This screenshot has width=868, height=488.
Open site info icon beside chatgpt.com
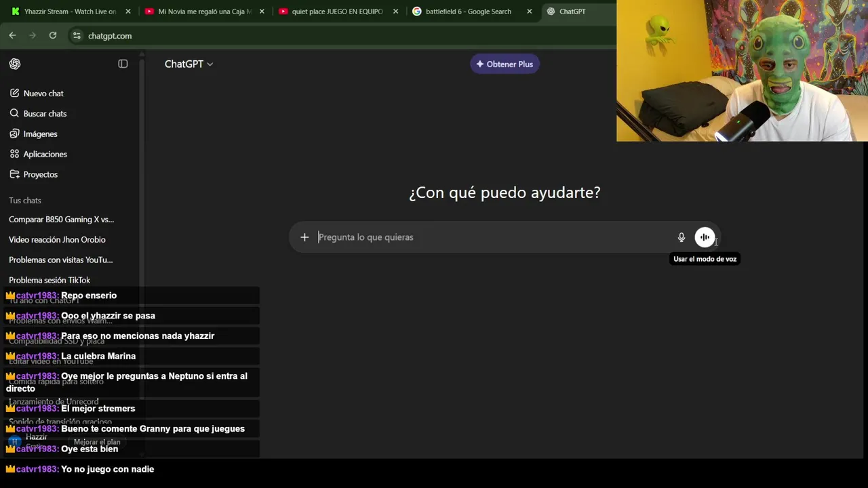(x=77, y=35)
